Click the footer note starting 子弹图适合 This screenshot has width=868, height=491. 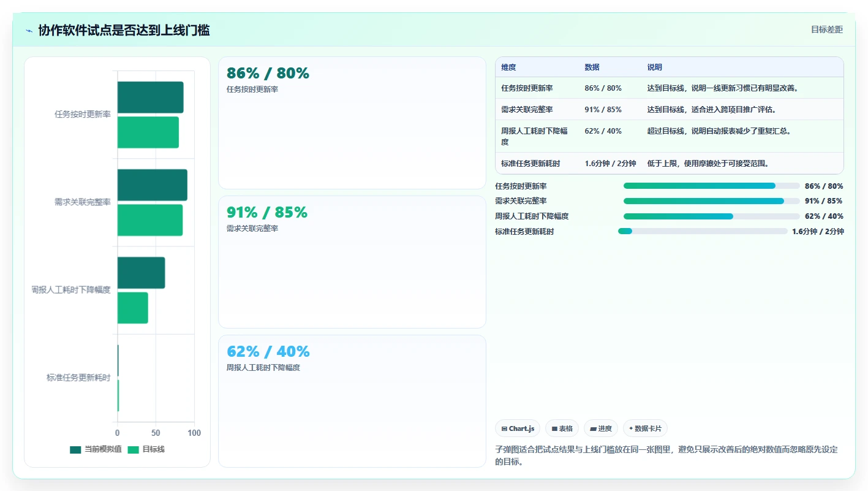coord(666,455)
